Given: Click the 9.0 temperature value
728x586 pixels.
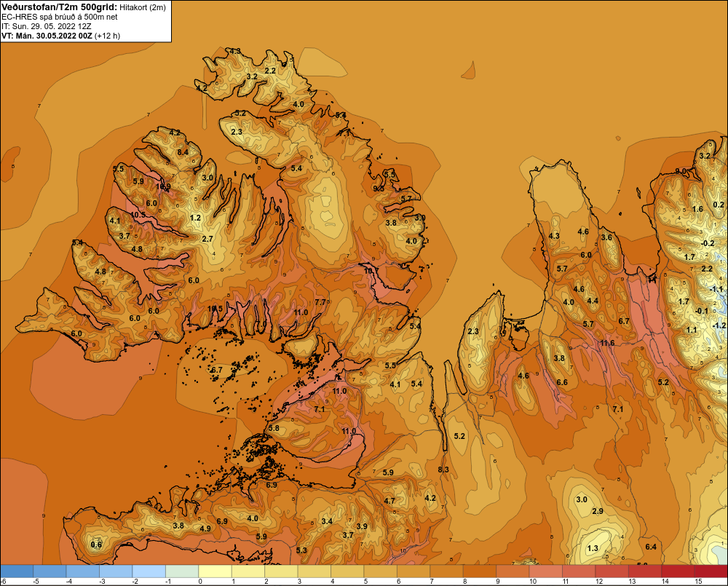Looking at the screenshot, I should tap(681, 171).
